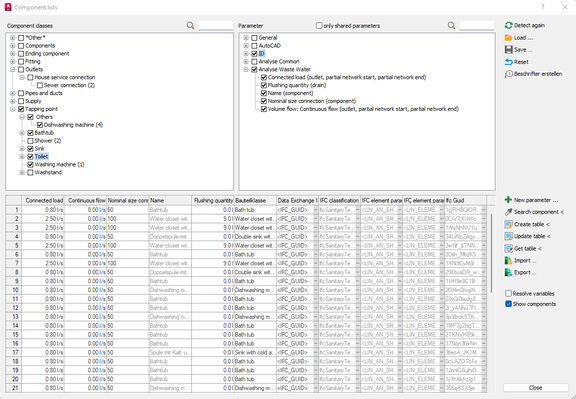Click the Name column header
Viewport: 576px width, 399px height.
point(170,201)
